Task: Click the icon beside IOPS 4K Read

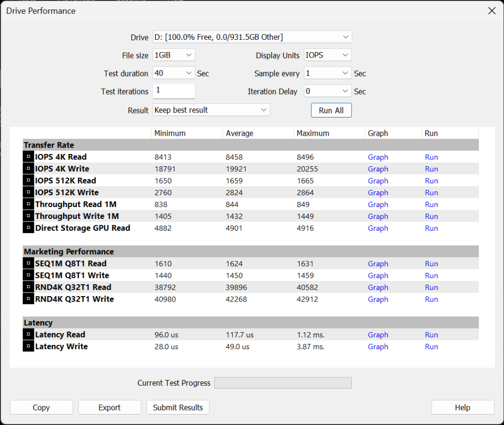Action: pos(28,157)
